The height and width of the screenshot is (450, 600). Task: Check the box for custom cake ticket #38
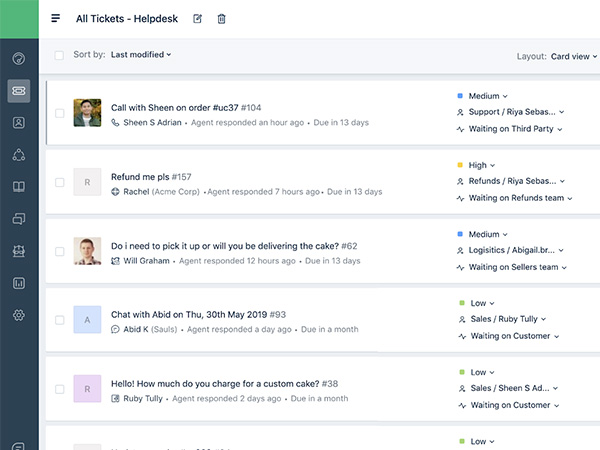tap(60, 389)
